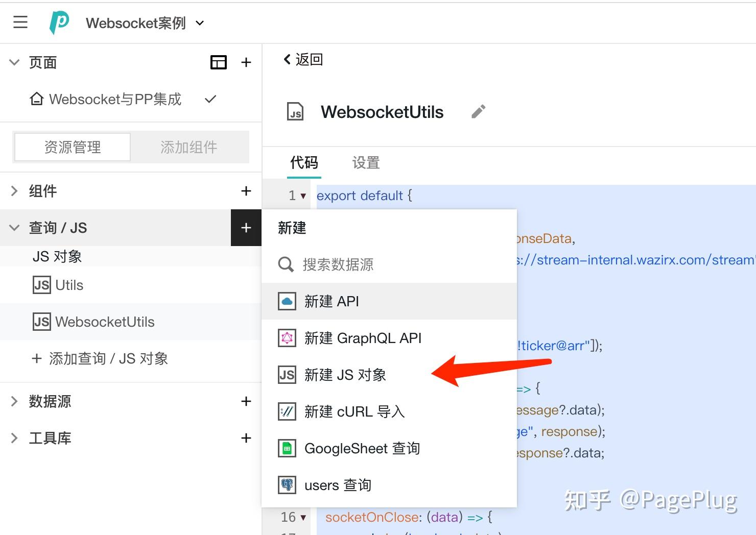Click the cURL import icon

[287, 411]
